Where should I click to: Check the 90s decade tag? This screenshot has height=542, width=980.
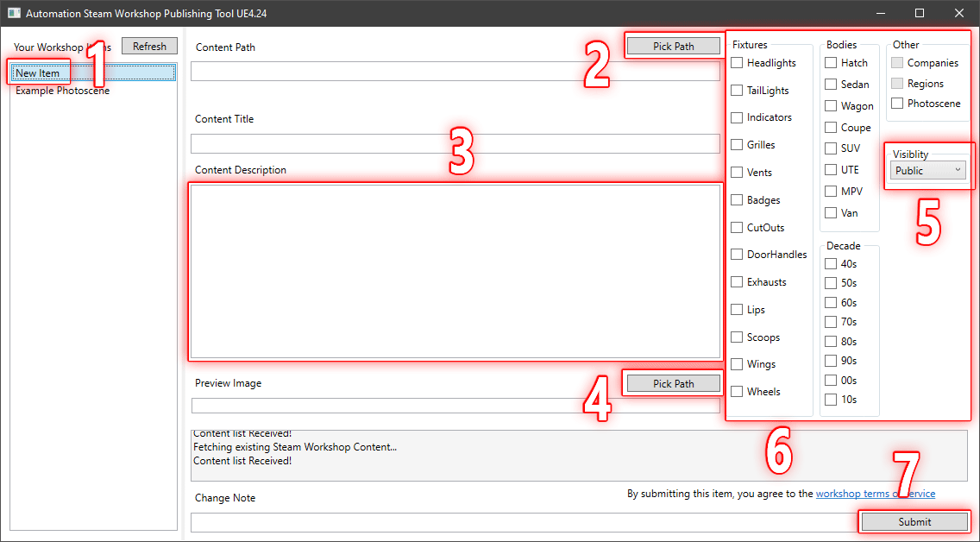831,361
